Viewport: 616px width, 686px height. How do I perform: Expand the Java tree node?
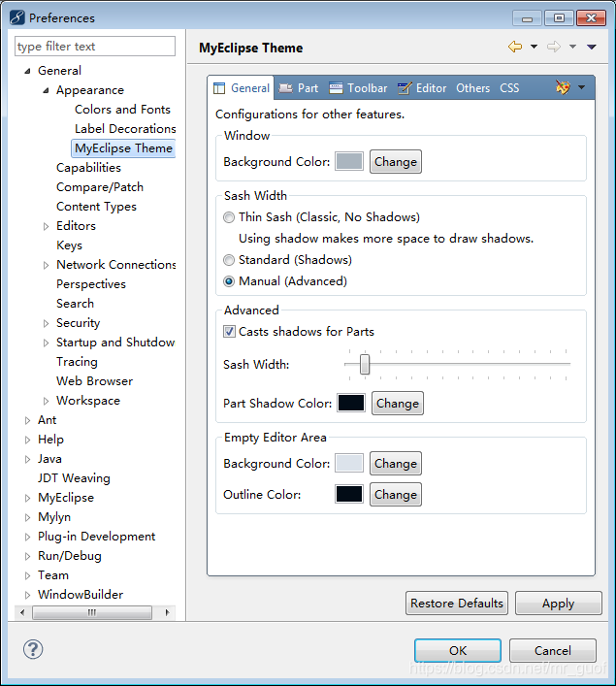[x=27, y=459]
